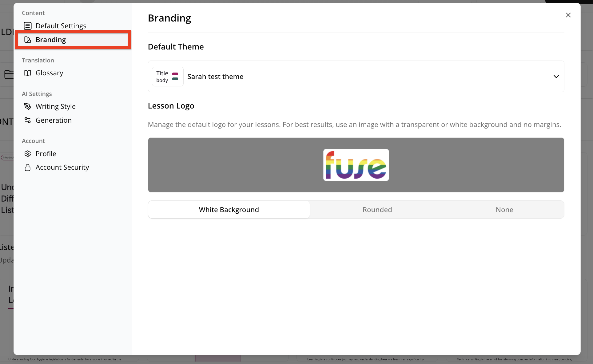Close the Branding settings dialog
This screenshot has height=364, width=593.
tap(568, 15)
